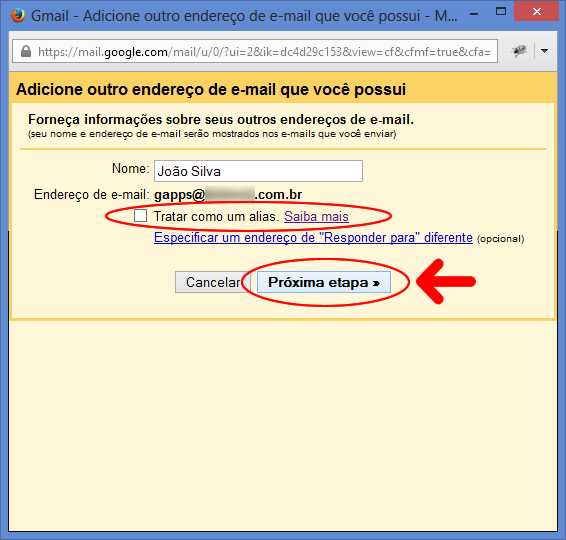Image resolution: width=566 pixels, height=540 pixels.
Task: Click the padlock security icon in address bar
Action: (x=26, y=51)
